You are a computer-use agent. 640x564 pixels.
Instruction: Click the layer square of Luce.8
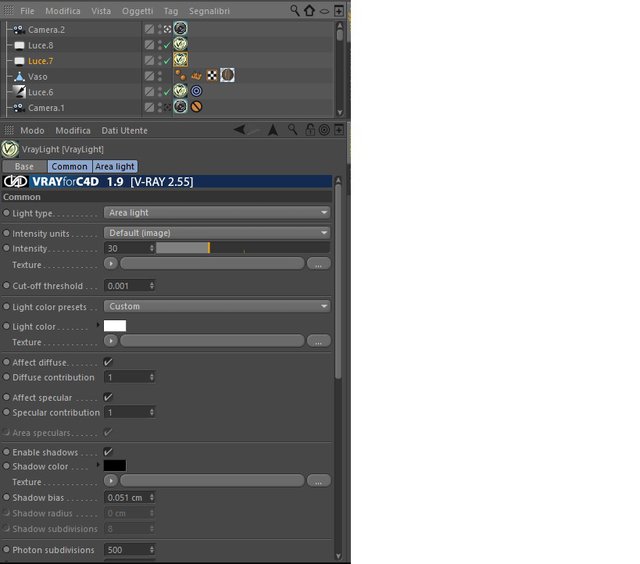(x=149, y=45)
